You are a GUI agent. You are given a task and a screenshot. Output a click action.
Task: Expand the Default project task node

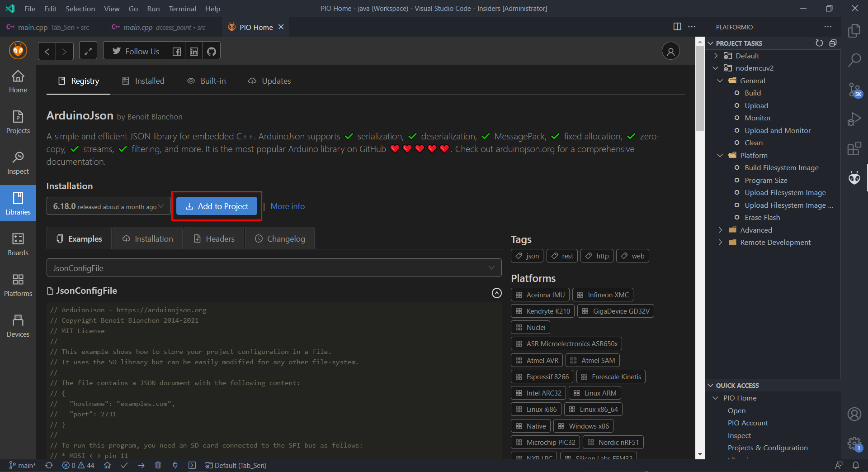[716, 56]
